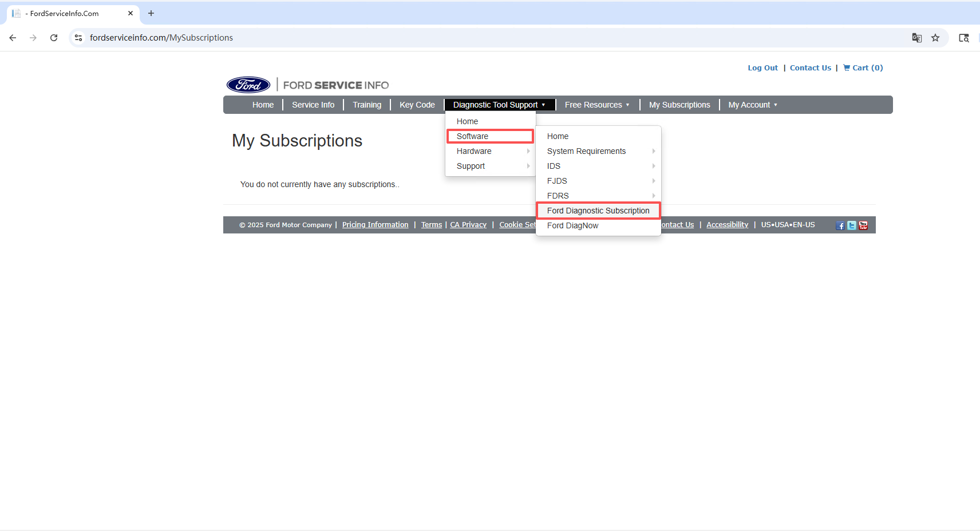This screenshot has height=531, width=980.
Task: Open the Pricing Information footer link
Action: (x=375, y=225)
